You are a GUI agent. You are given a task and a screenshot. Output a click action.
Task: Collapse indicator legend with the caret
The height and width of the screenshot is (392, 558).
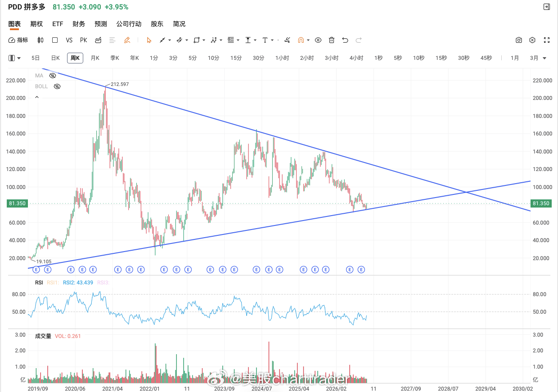37,97
